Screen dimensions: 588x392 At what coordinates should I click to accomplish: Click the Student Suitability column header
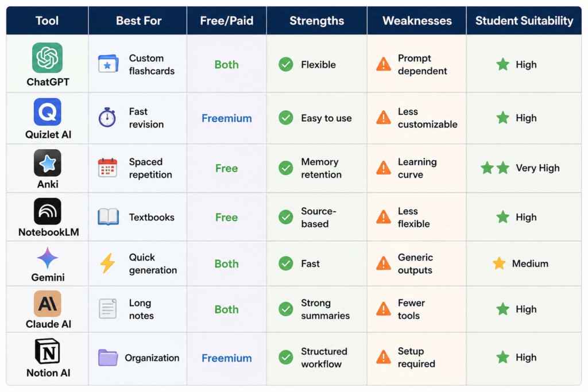[x=524, y=21]
